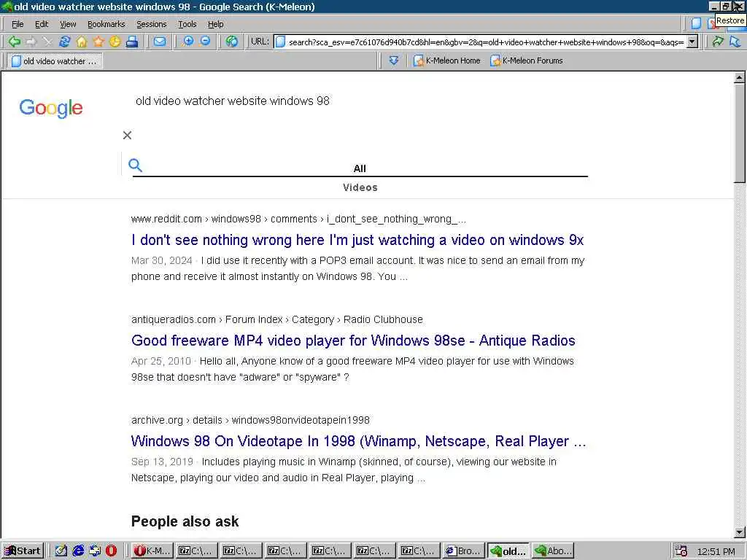This screenshot has height=560, width=747.
Task: Switch to the 'old...' K-Meleon taskbar button
Action: coord(508,551)
